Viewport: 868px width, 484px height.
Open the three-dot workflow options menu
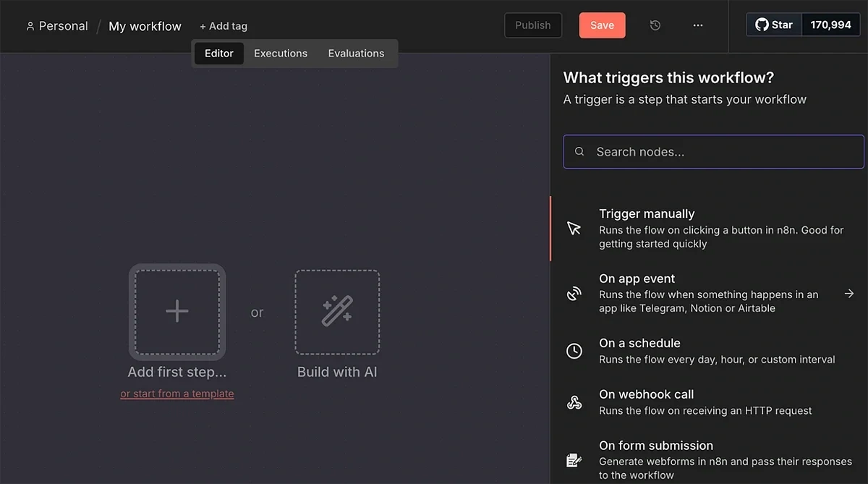click(697, 25)
